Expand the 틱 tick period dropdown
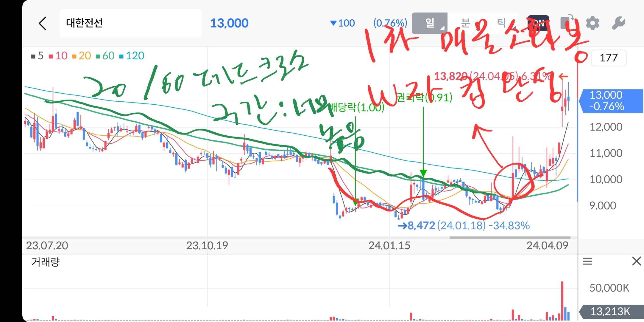This screenshot has height=322, width=644. click(501, 23)
